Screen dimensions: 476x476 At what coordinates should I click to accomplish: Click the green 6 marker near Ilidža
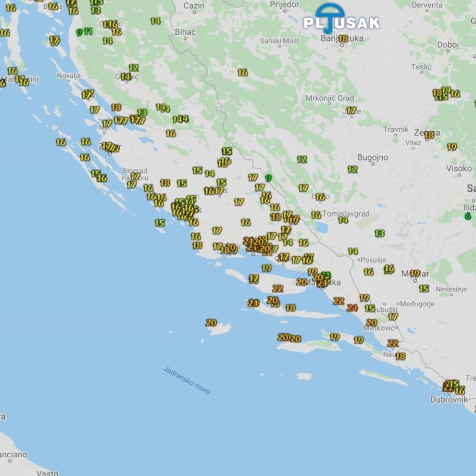(x=468, y=216)
